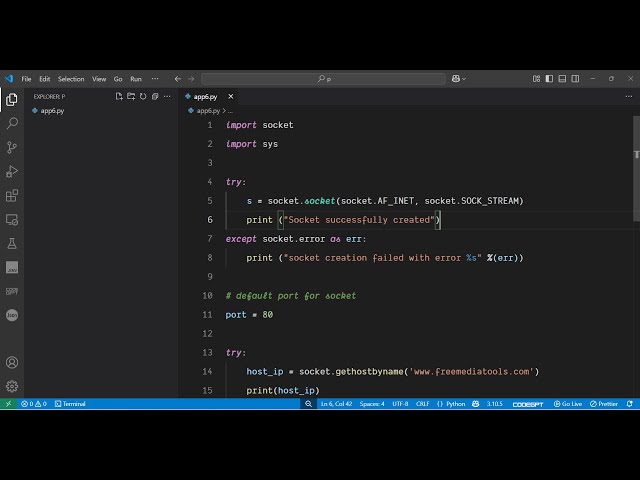Click the '# default port for socket' comment
This screenshot has width=640, height=480.
pyautogui.click(x=291, y=296)
